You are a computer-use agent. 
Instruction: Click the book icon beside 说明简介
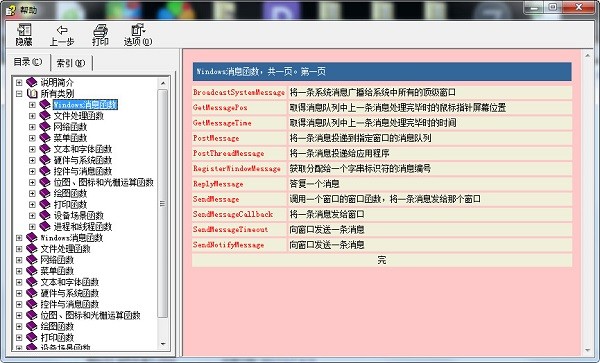(32, 82)
